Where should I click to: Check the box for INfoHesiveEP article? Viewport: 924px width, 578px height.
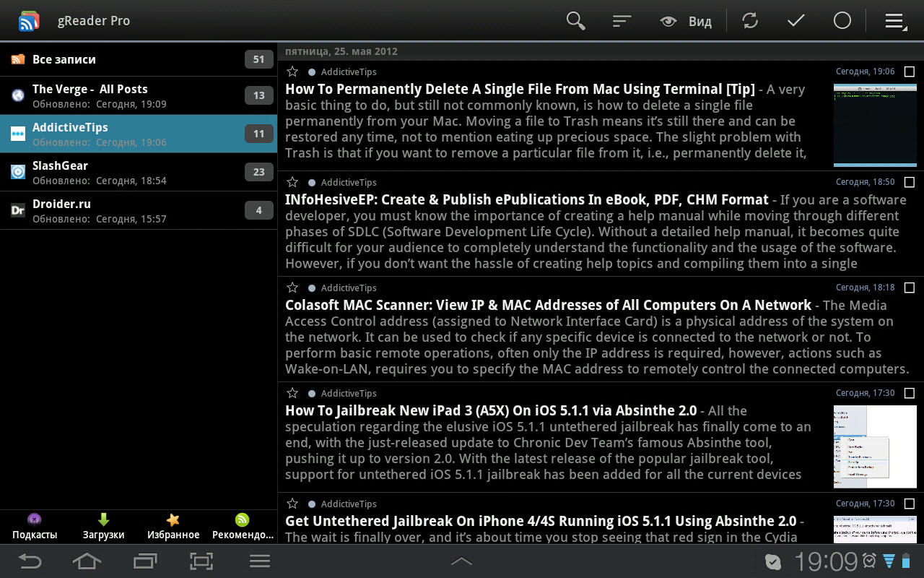click(x=909, y=183)
